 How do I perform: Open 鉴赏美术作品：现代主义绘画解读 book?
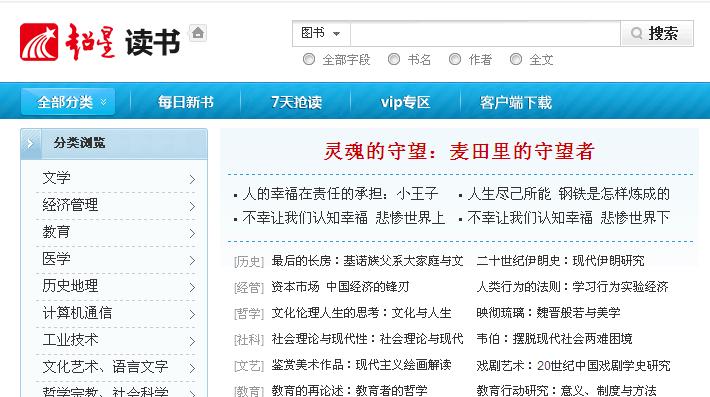click(x=361, y=365)
